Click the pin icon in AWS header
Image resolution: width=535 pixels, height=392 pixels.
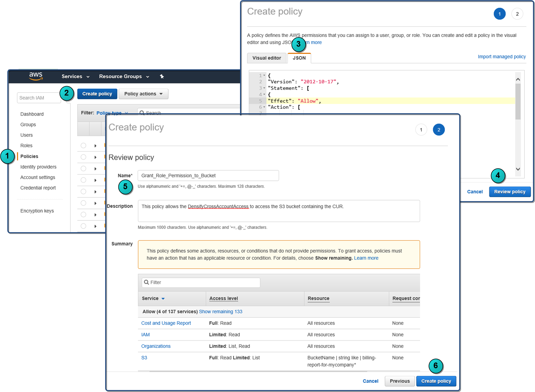click(x=162, y=76)
